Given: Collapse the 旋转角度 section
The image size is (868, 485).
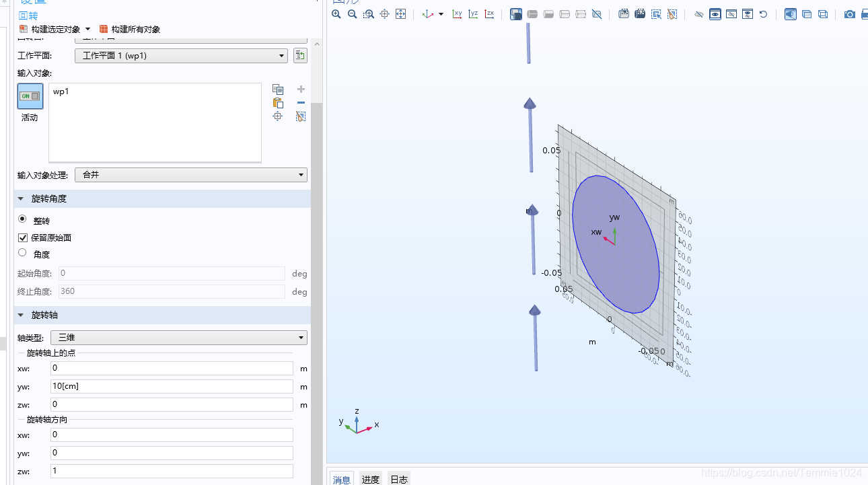Looking at the screenshot, I should coord(21,199).
